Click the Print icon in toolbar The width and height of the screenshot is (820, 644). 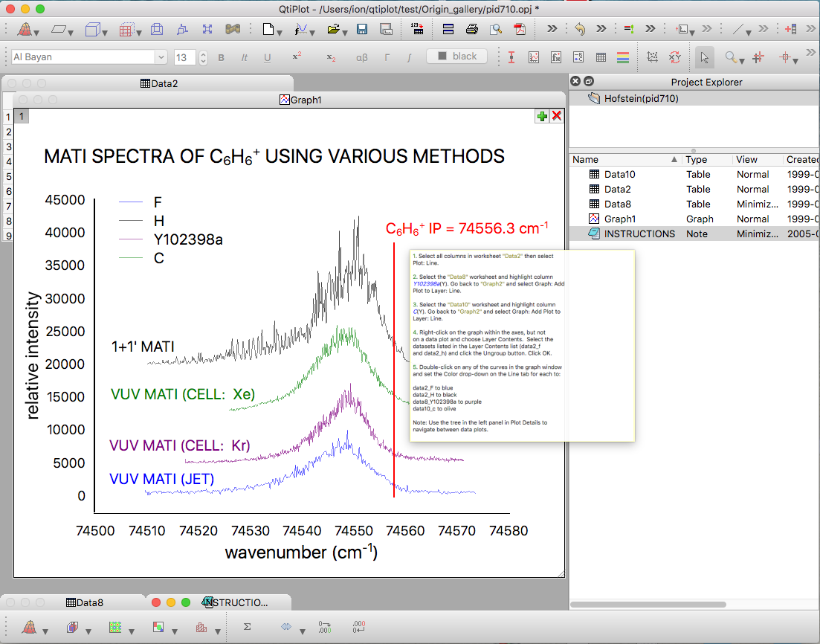[x=471, y=30]
